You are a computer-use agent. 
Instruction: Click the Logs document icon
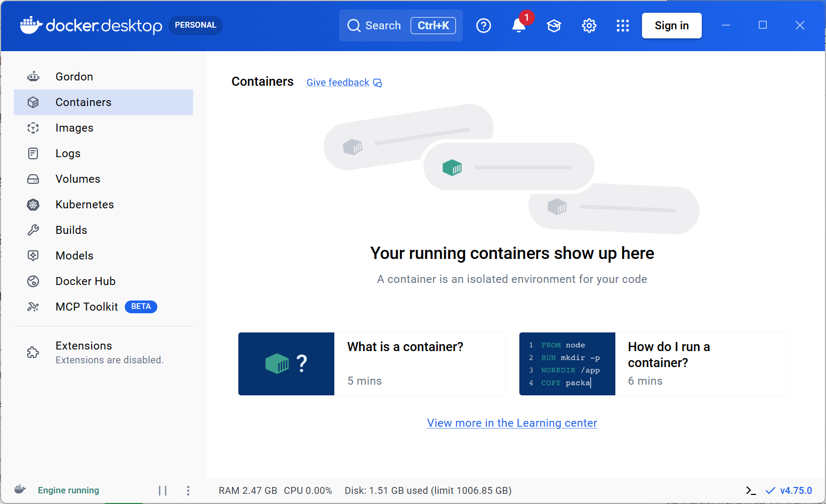(x=33, y=153)
